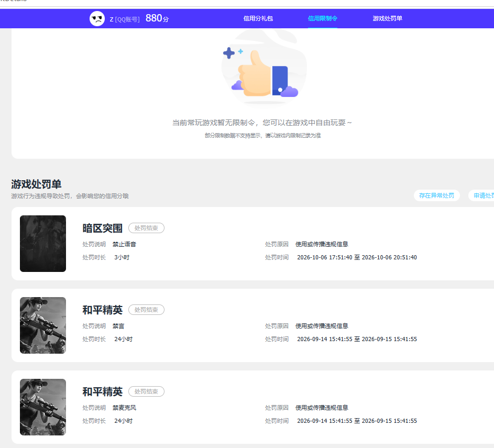Open 和平精英 thumbnail on the 禁麦克风 card
Screen dimensions: 494x448
pyautogui.click(x=43, y=407)
